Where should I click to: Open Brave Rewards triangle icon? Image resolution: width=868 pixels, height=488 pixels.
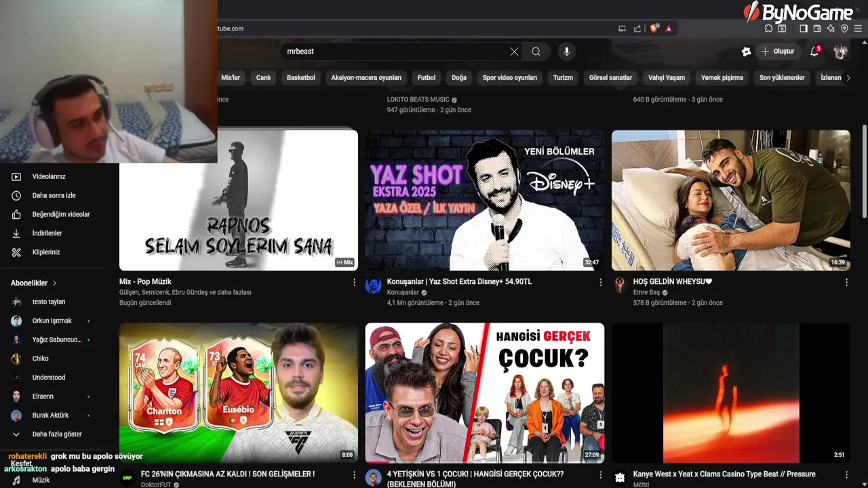(x=669, y=28)
